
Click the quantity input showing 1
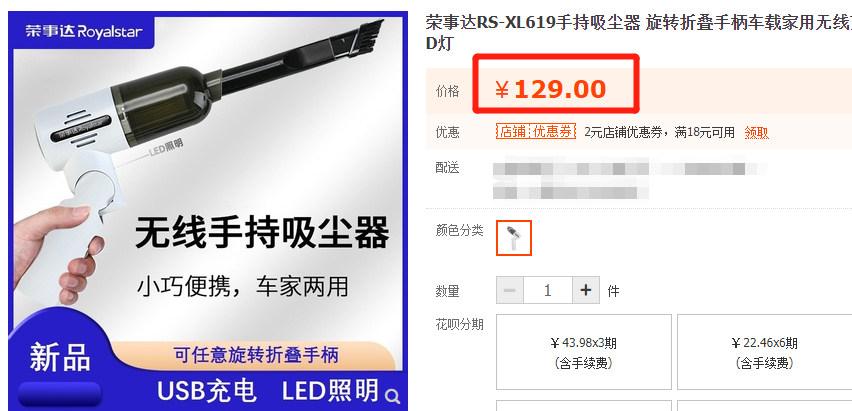(548, 290)
